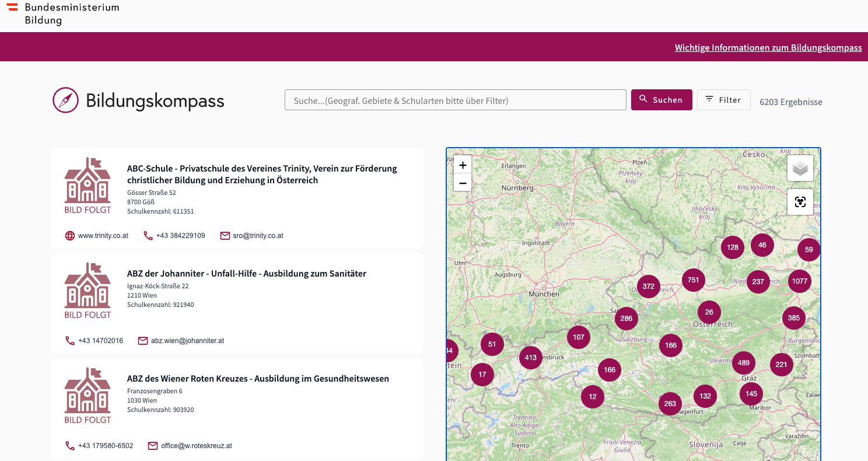Open the 751 cluster marker on map
Image resolution: width=868 pixels, height=461 pixels.
[693, 280]
